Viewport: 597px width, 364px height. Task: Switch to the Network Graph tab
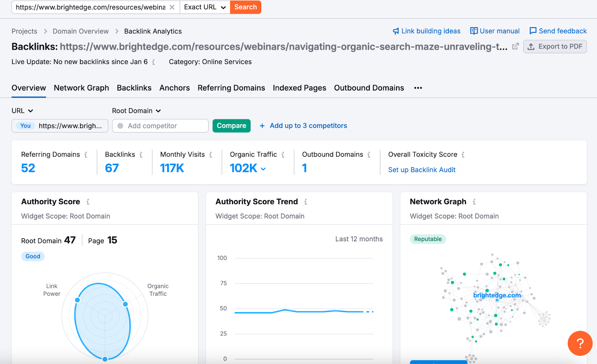tap(81, 88)
